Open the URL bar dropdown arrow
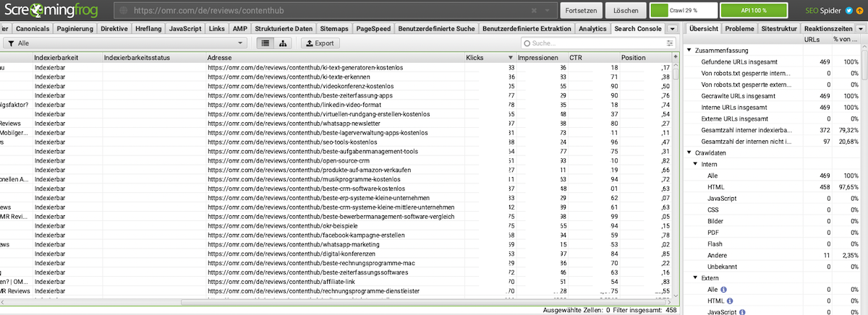Viewport: 868px width, 315px height. point(547,11)
